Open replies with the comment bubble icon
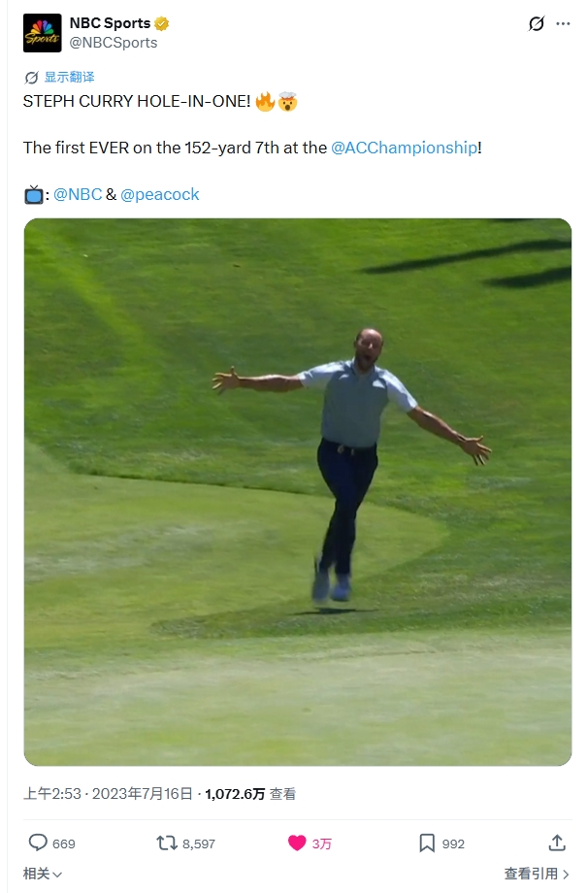 pos(38,843)
